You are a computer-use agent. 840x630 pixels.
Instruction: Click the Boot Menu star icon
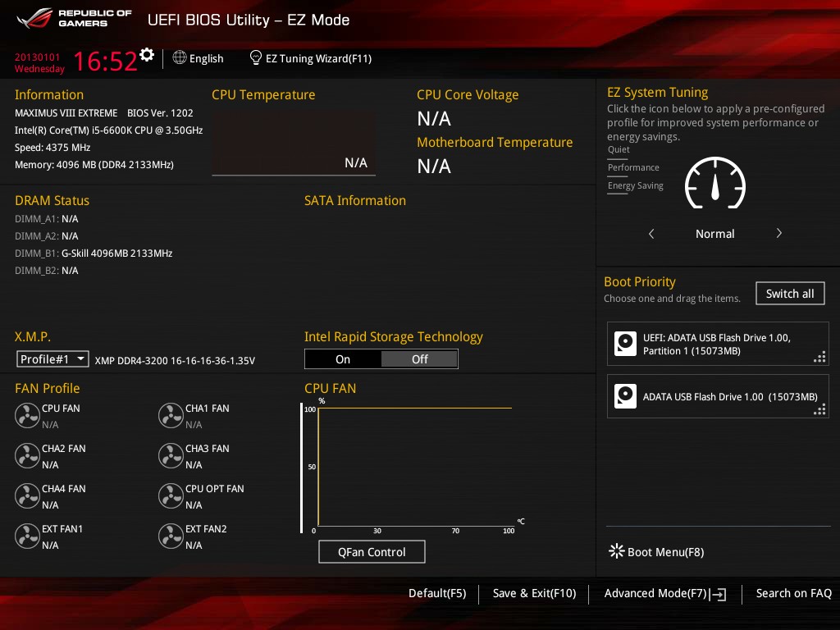click(617, 551)
